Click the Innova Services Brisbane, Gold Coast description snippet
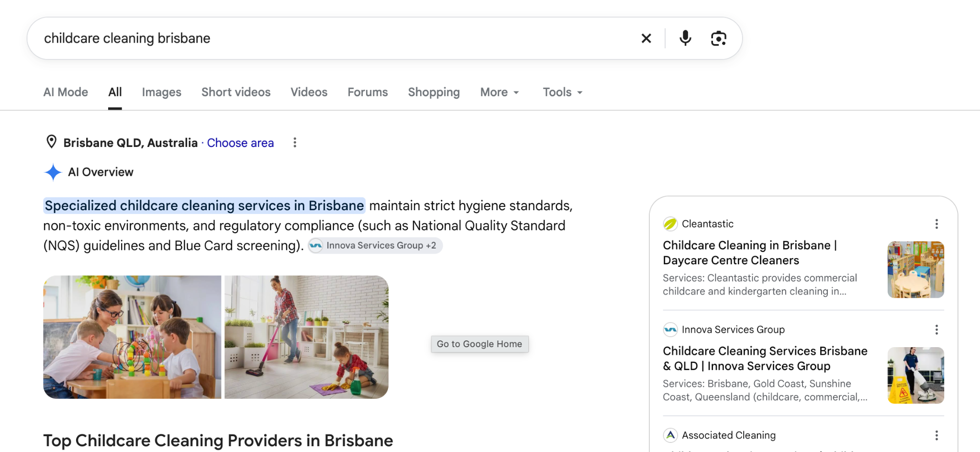The image size is (980, 452). 765,391
